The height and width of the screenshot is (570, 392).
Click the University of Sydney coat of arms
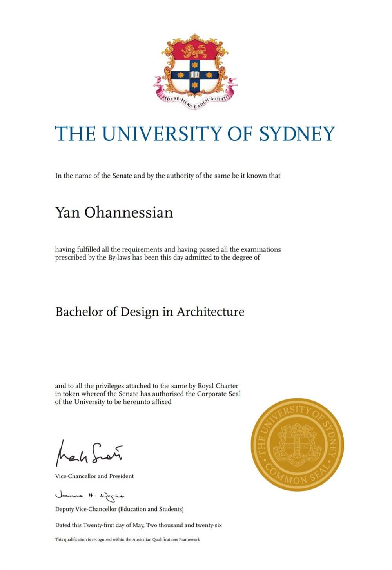(x=195, y=71)
